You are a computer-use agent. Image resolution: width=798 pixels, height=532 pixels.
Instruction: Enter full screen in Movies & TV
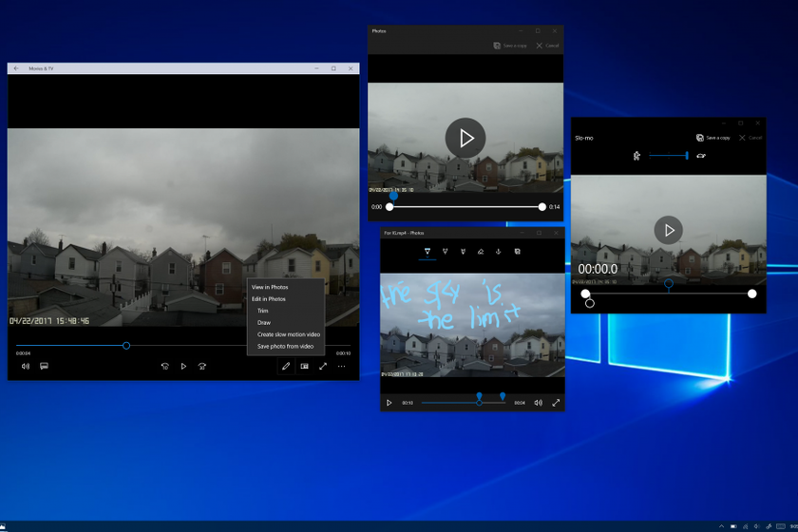tap(323, 366)
